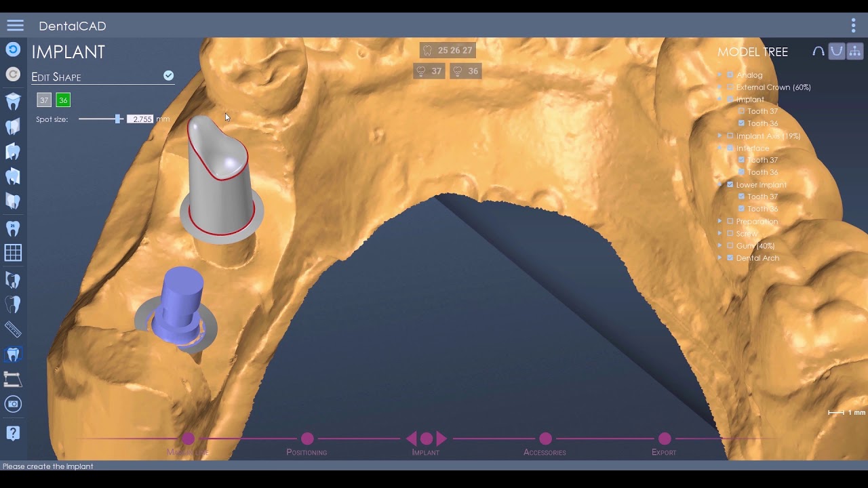The image size is (868, 488).
Task: Click the half-shaded tooth icon
Action: pyautogui.click(x=13, y=304)
